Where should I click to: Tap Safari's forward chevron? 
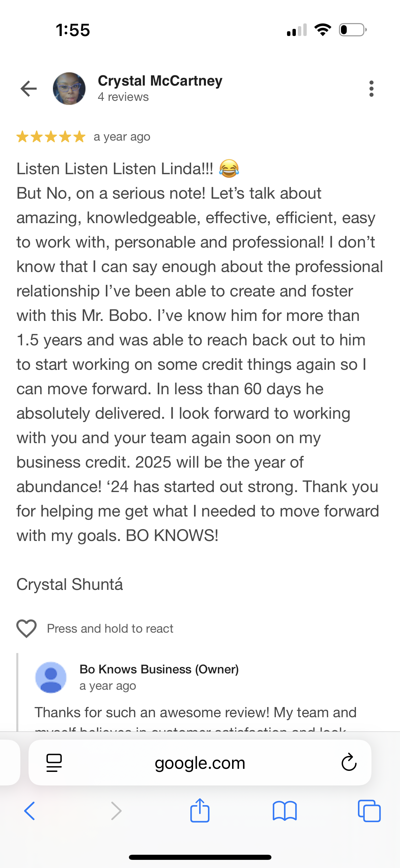pyautogui.click(x=116, y=811)
